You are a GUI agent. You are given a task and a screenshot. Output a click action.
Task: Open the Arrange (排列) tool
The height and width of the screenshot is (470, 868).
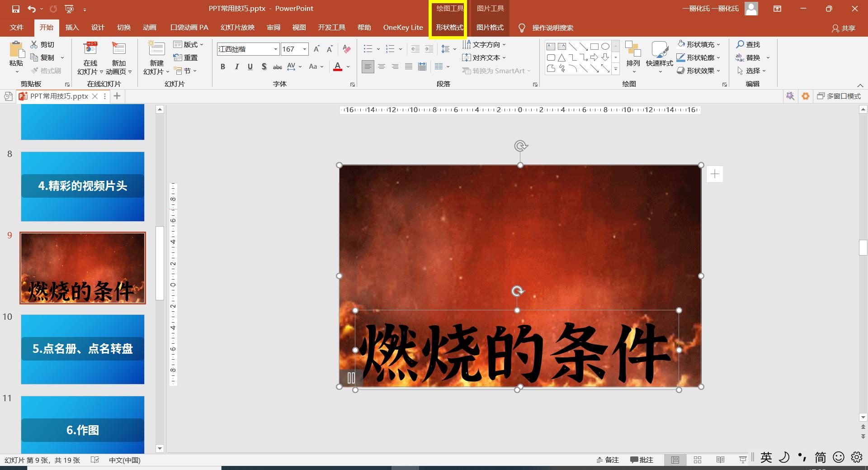pyautogui.click(x=633, y=57)
